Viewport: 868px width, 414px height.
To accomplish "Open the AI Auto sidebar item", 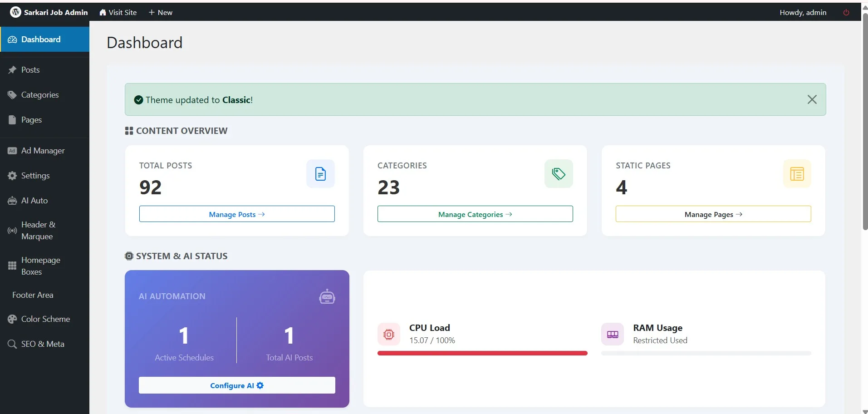I will click(x=34, y=201).
